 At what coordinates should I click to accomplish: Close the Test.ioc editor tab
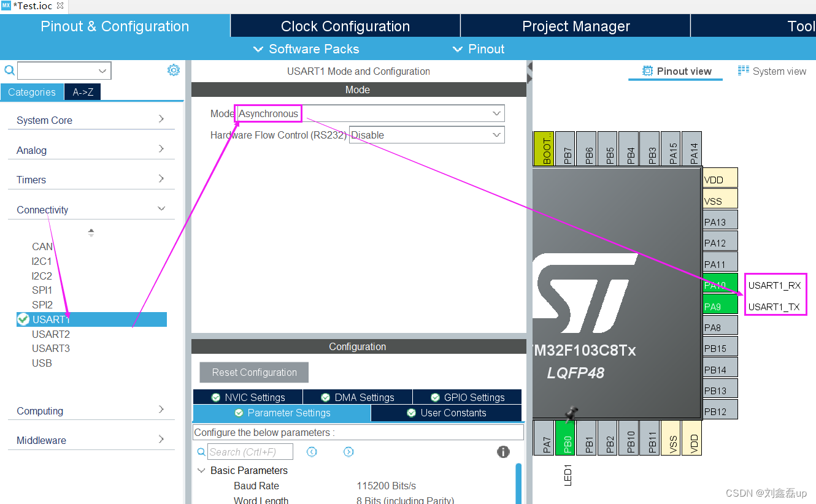60,6
